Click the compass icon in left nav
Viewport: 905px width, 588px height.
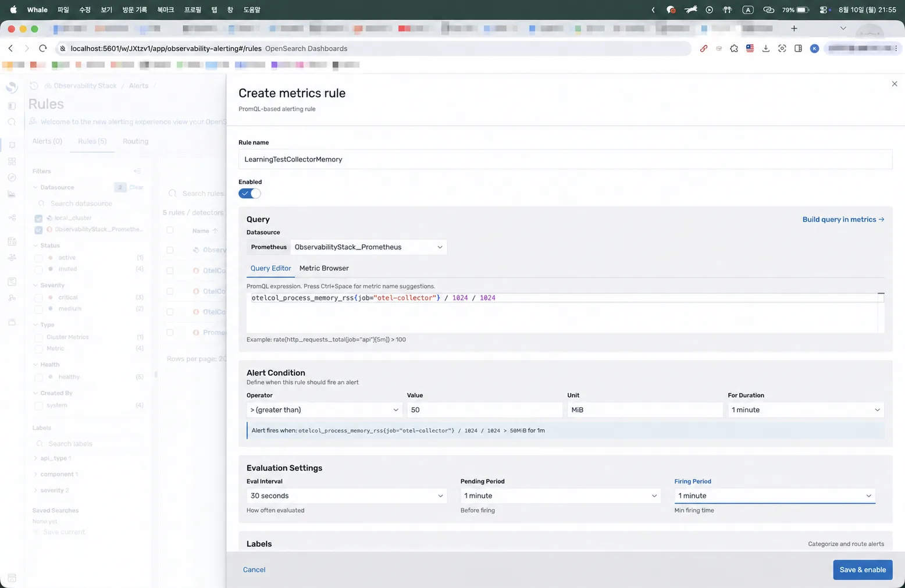[12, 177]
